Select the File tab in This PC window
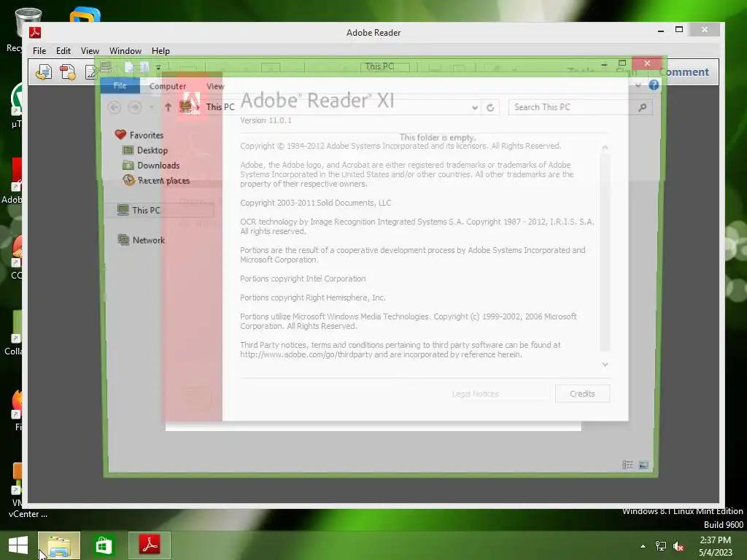Screen dimensions: 747x560 tap(120, 86)
